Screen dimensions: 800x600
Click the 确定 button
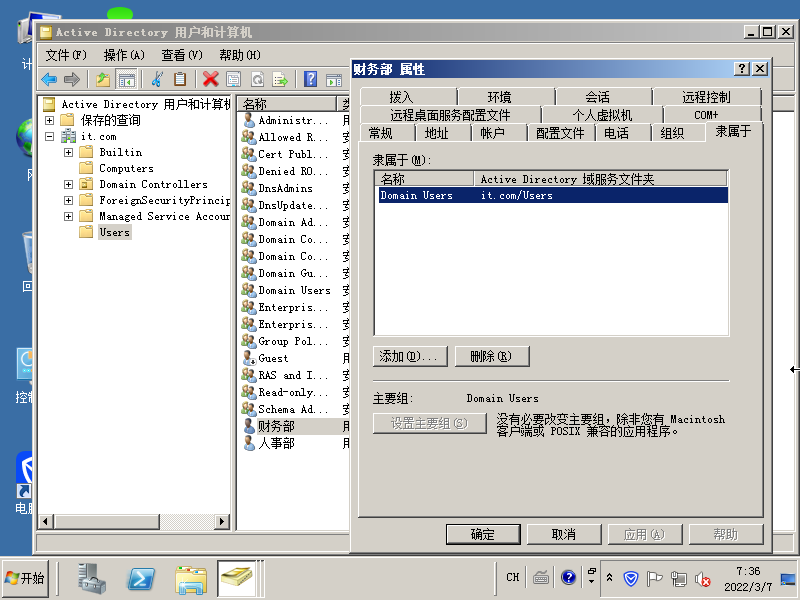[483, 534]
